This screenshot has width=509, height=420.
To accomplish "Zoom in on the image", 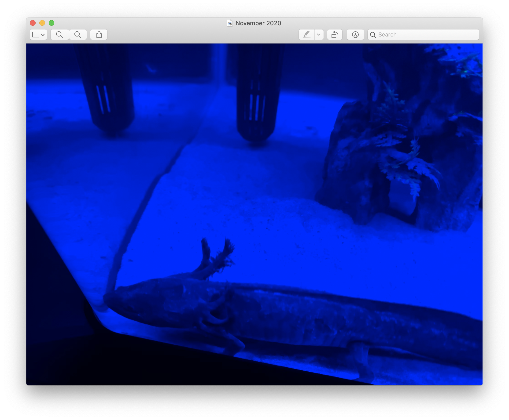I will (x=78, y=35).
